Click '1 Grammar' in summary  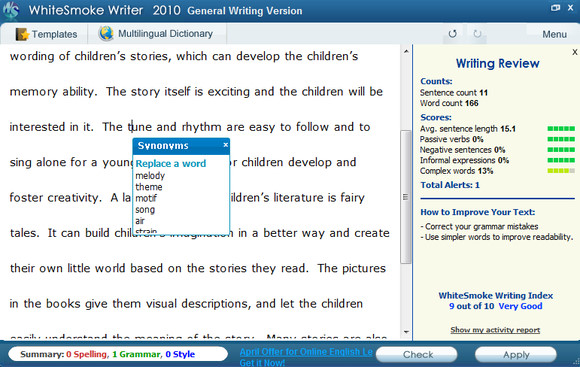(x=136, y=354)
